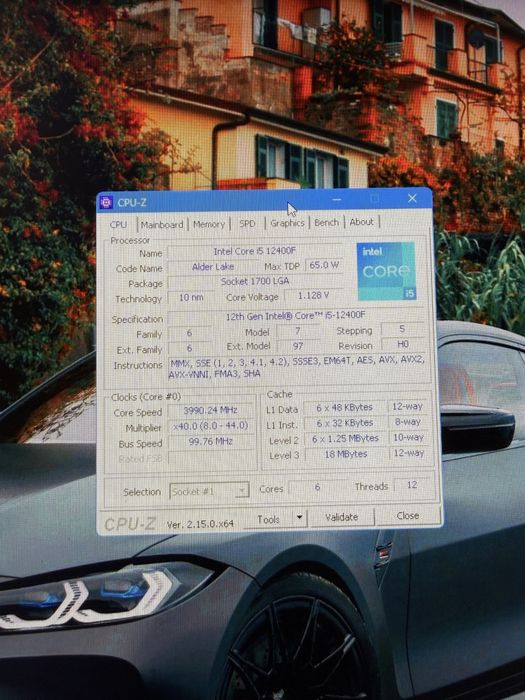Image resolution: width=525 pixels, height=700 pixels.
Task: Click the Ext. Model value 97
Action: click(x=298, y=346)
